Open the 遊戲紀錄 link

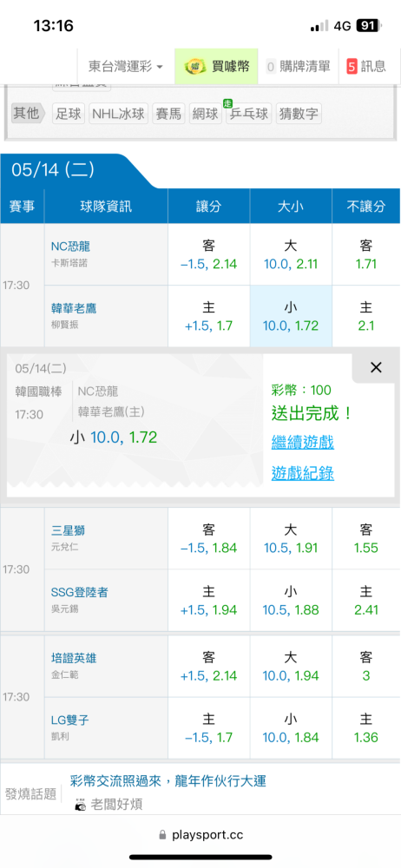(x=302, y=473)
